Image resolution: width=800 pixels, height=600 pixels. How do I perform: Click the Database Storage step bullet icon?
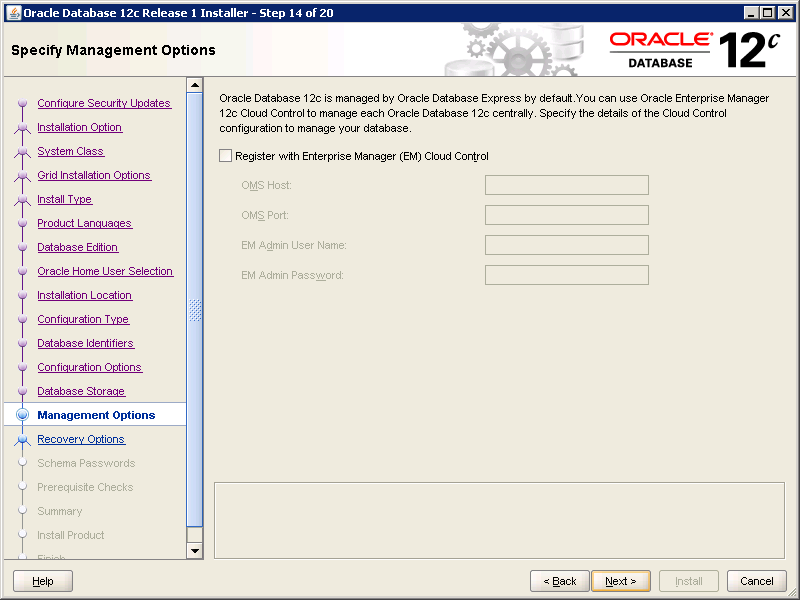pyautogui.click(x=22, y=391)
